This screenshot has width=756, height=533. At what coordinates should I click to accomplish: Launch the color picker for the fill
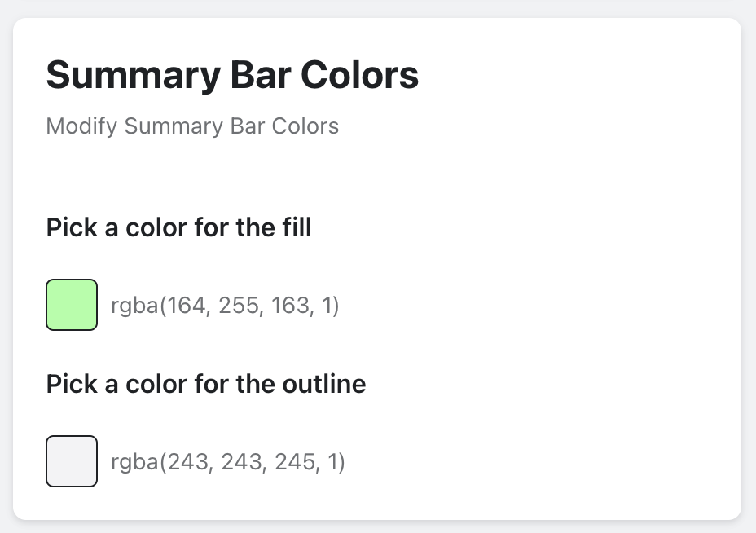pos(72,305)
